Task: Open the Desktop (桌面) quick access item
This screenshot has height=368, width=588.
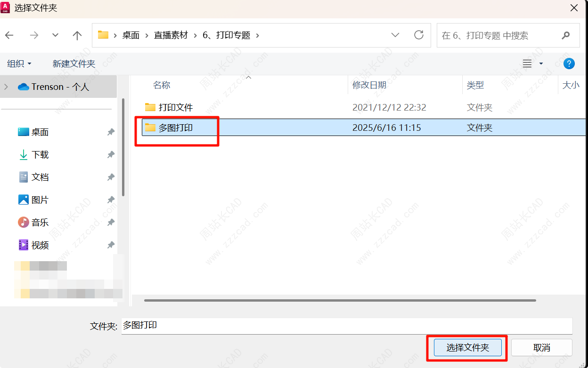Action: click(40, 132)
